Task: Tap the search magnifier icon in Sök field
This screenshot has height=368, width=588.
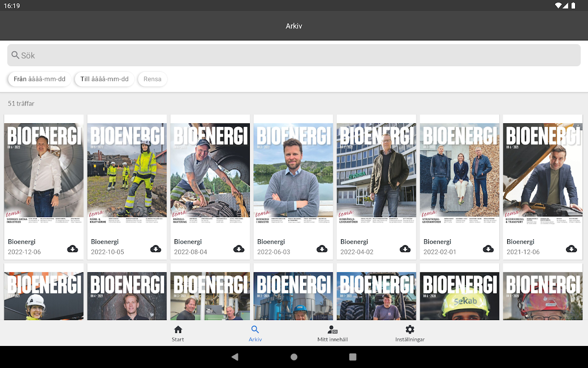Action: 16,55
